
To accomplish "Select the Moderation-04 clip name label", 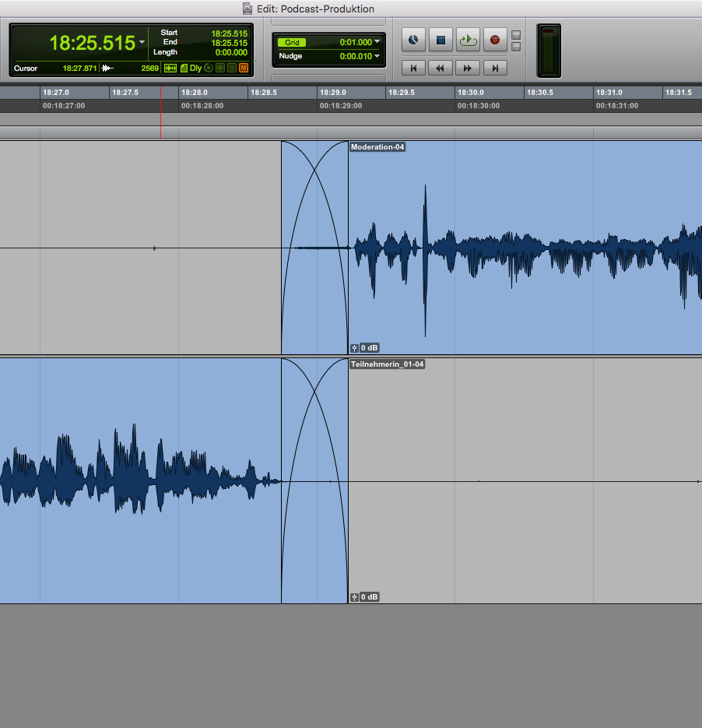I will coord(377,147).
